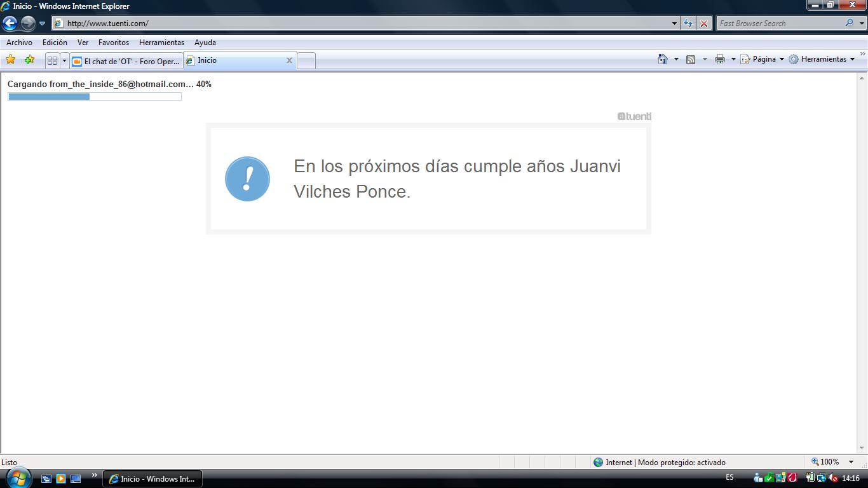
Task: Switch to the El chat de 'OT' tab
Action: tap(127, 61)
